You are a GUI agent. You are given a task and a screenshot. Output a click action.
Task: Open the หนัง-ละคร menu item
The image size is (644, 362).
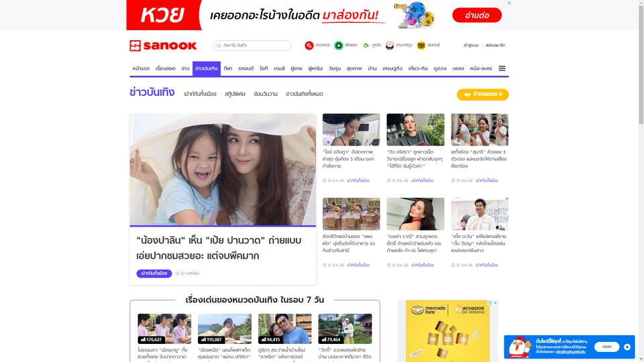(x=480, y=68)
